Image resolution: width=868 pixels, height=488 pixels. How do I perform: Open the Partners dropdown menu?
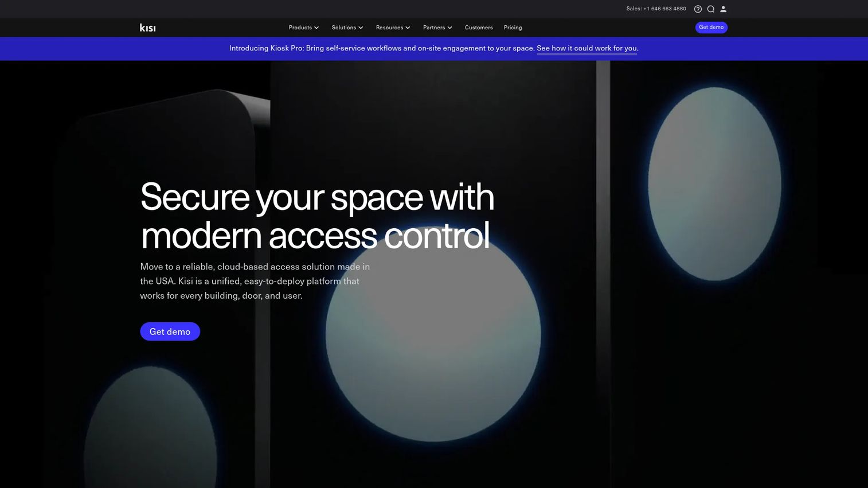[438, 28]
